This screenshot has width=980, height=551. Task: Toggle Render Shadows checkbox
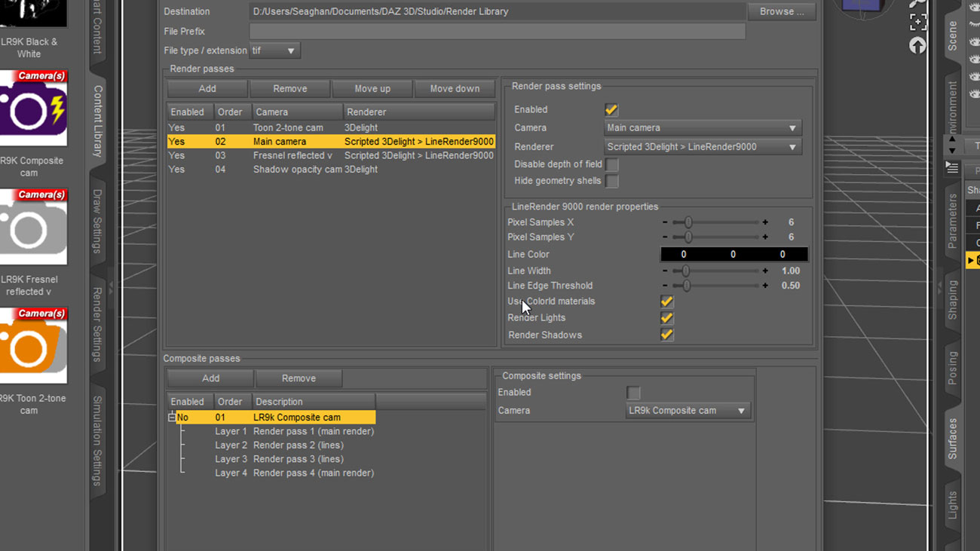click(x=667, y=335)
